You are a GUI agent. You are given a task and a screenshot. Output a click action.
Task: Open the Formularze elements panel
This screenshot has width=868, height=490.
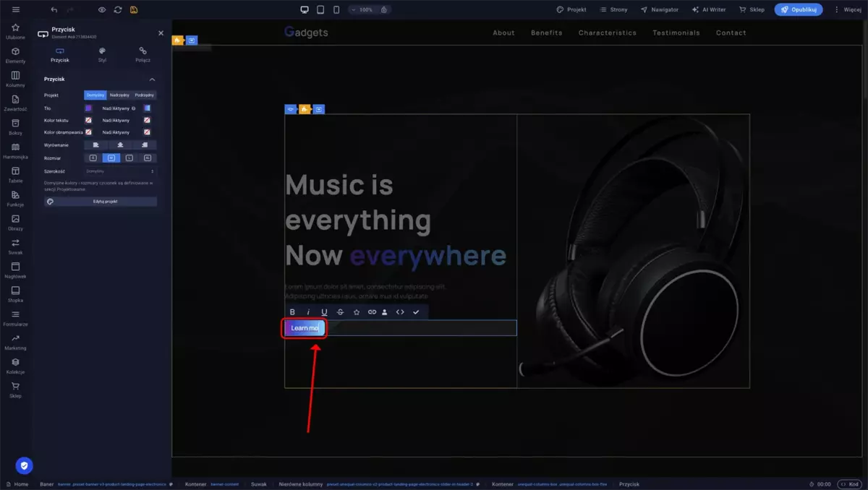click(x=15, y=317)
